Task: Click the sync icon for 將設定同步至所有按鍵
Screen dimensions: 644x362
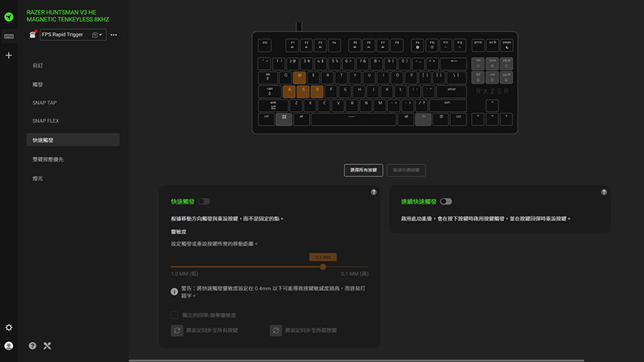Action: tap(177, 331)
